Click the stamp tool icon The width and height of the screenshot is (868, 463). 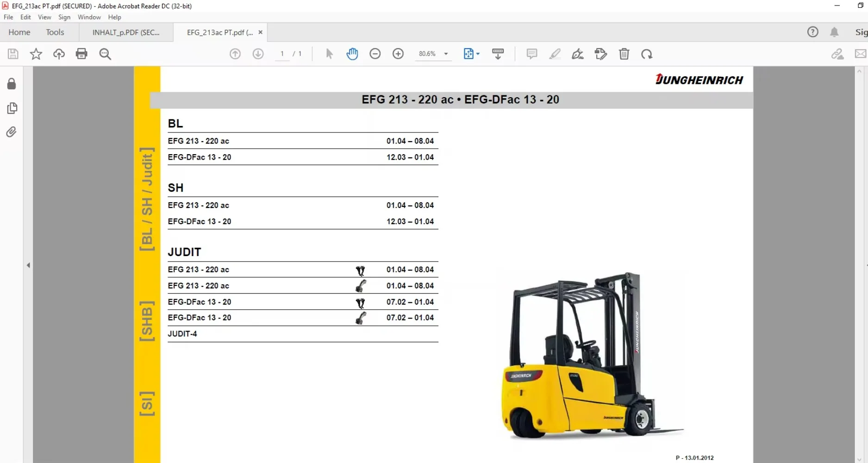point(601,54)
